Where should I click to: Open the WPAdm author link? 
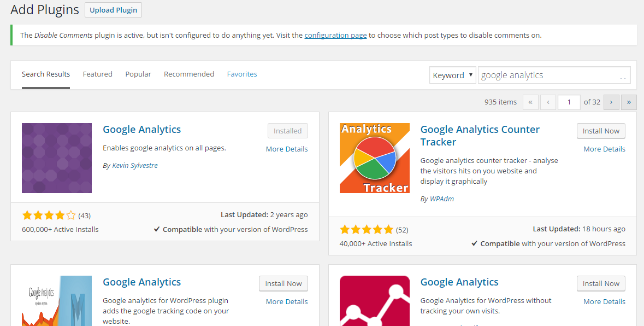pos(442,199)
